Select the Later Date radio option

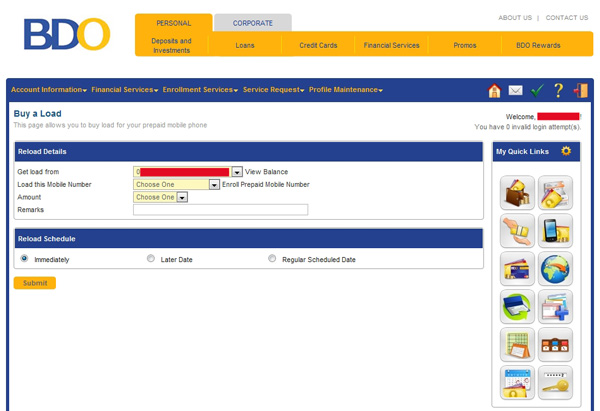coord(151,258)
